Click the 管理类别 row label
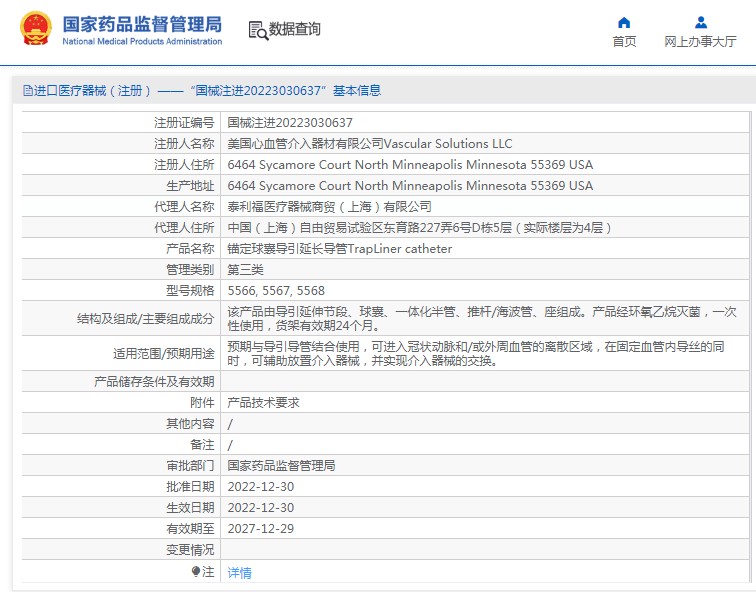Image resolution: width=756 pixels, height=592 pixels. pos(190,269)
